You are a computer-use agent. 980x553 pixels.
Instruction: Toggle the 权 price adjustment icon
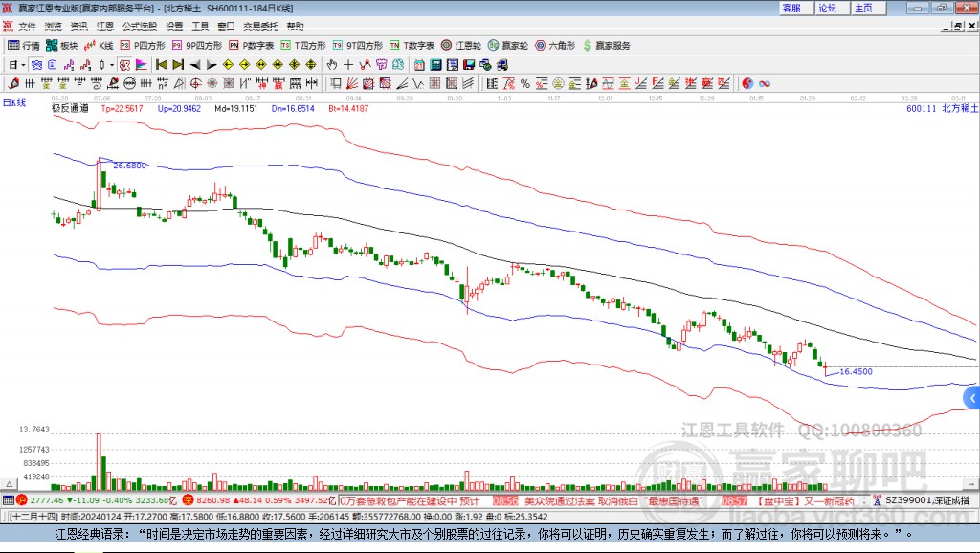(124, 65)
